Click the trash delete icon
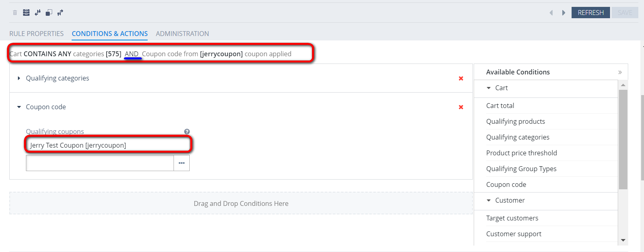Image resolution: width=644 pixels, height=252 pixels. coord(15,13)
